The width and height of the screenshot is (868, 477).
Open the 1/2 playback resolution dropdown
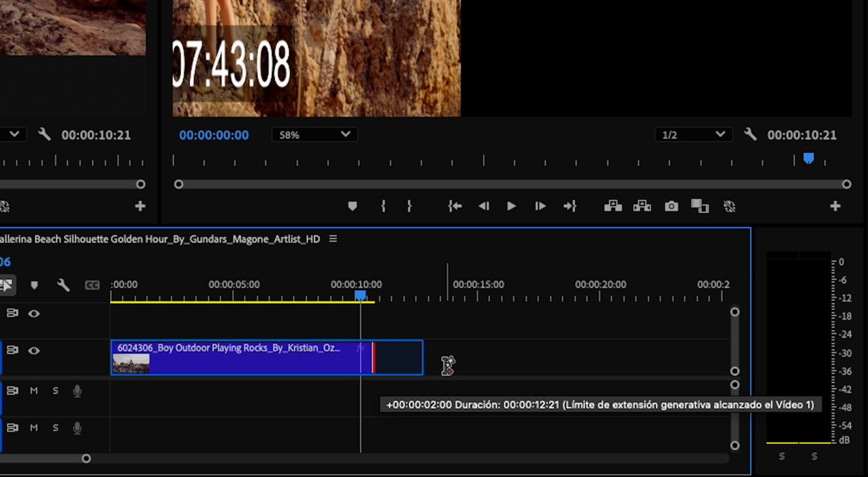point(693,134)
